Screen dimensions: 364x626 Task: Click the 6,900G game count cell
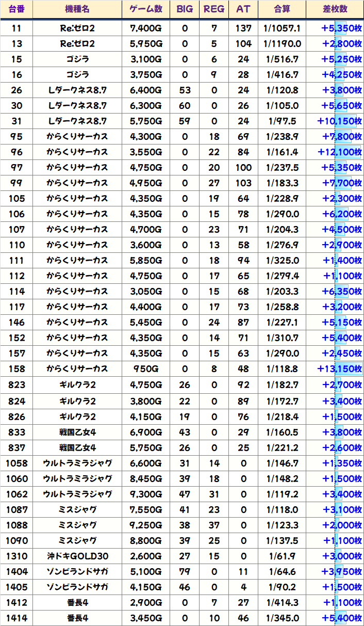click(146, 432)
